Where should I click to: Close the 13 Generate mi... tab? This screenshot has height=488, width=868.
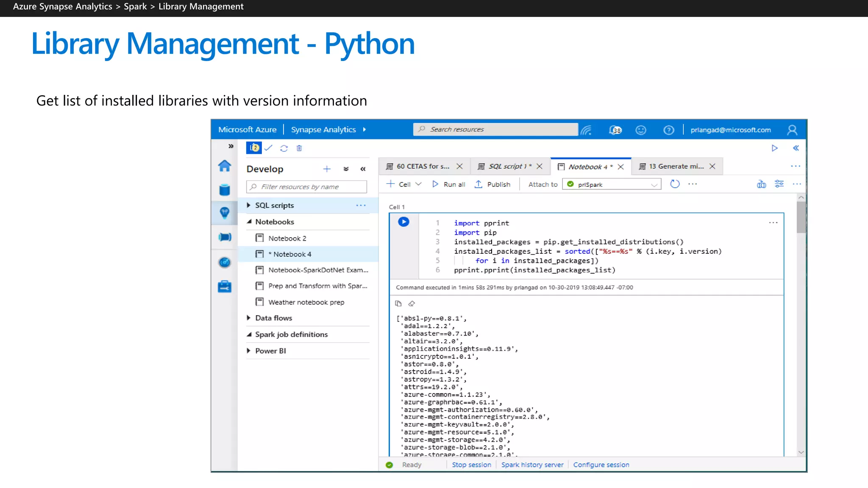(712, 166)
